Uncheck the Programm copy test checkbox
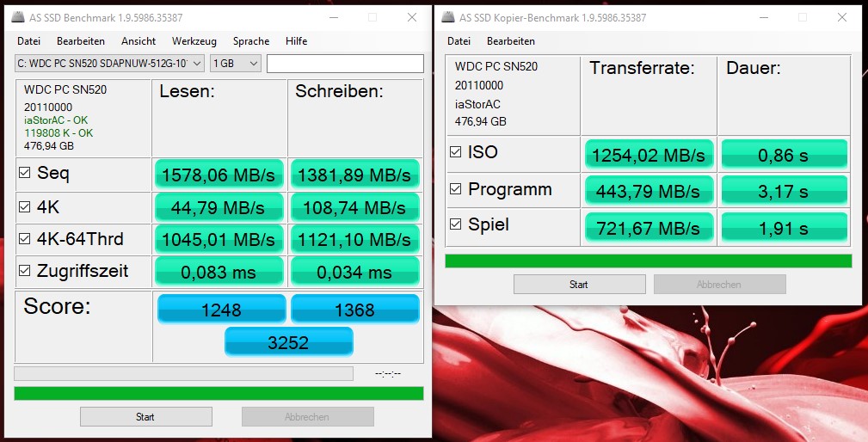Screen dimensions: 868x442 point(456,189)
